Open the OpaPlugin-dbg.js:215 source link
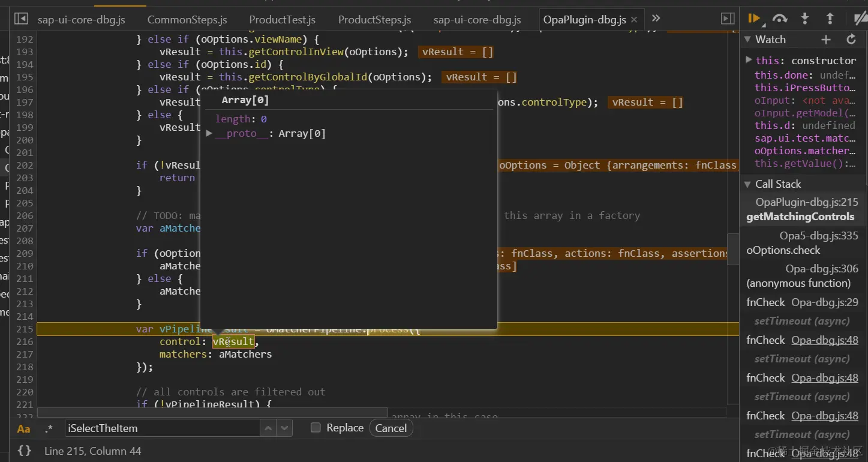Screen dimensions: 868x462 (807, 202)
